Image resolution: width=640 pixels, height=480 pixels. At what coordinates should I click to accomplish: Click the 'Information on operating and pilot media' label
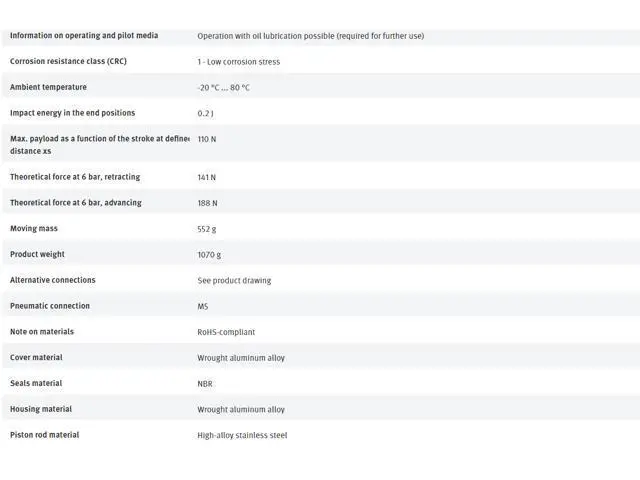coord(84,36)
